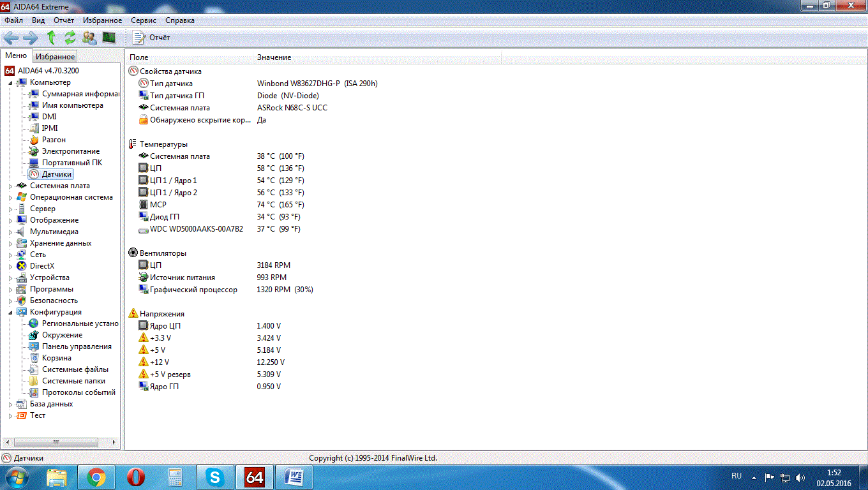Select Системные папки tree item
This screenshot has width=868, height=490.
click(73, 381)
